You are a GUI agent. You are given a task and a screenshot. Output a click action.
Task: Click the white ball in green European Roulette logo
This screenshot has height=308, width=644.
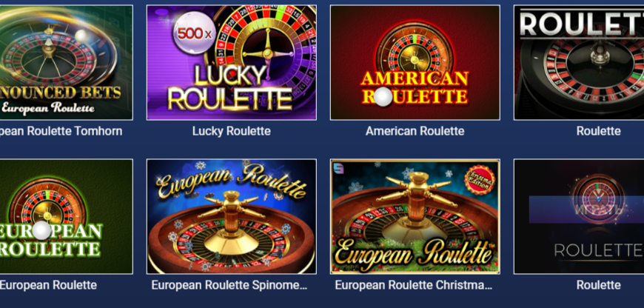tap(42, 230)
